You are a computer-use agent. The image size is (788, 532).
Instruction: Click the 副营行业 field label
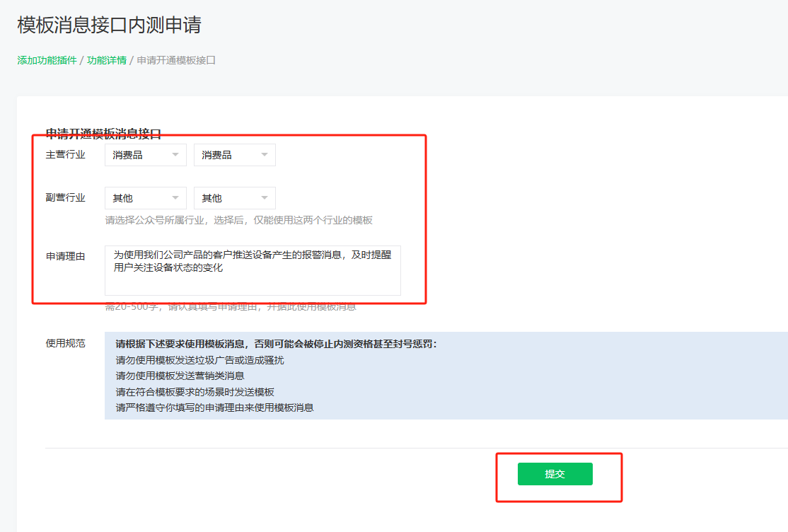point(65,197)
